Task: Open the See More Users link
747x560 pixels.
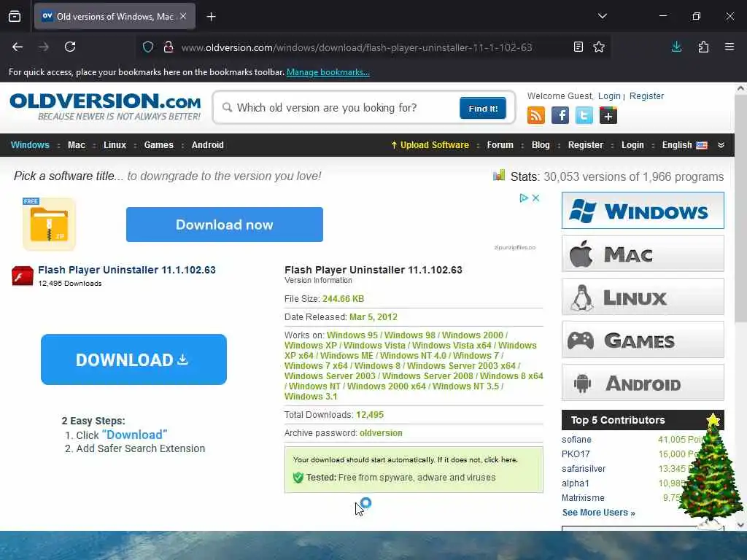Action: click(x=598, y=513)
